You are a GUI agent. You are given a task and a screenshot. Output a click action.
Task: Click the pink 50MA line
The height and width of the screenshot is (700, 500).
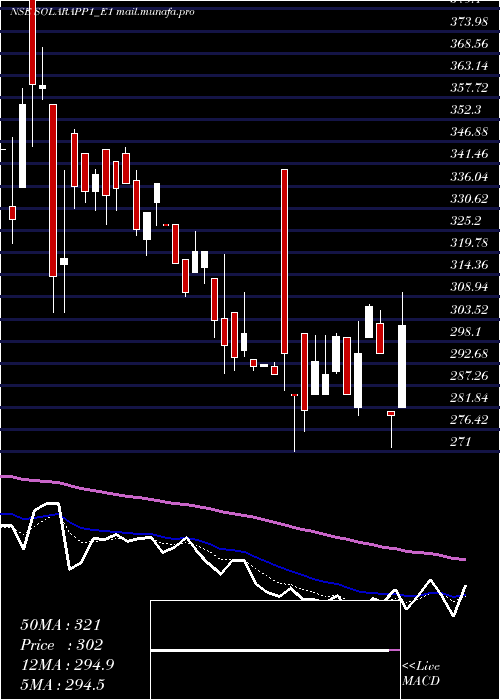point(232,513)
